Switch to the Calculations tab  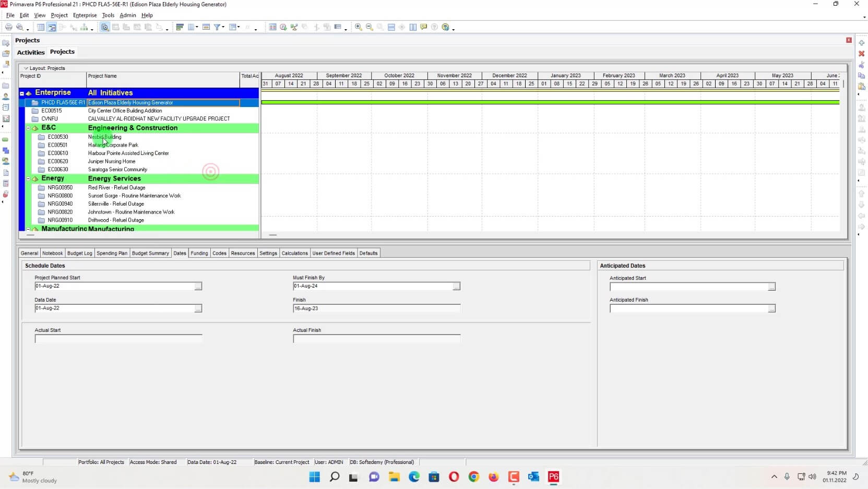tap(295, 253)
